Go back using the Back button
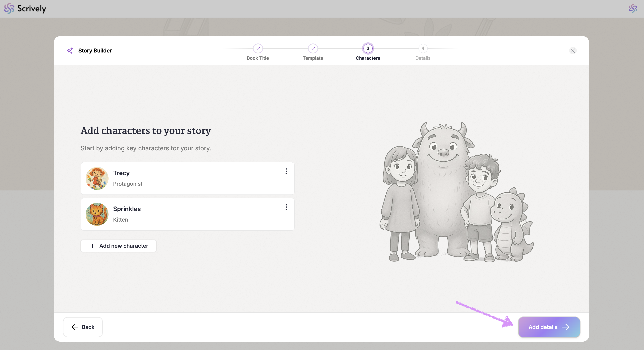Viewport: 644px width, 350px height. (83, 327)
